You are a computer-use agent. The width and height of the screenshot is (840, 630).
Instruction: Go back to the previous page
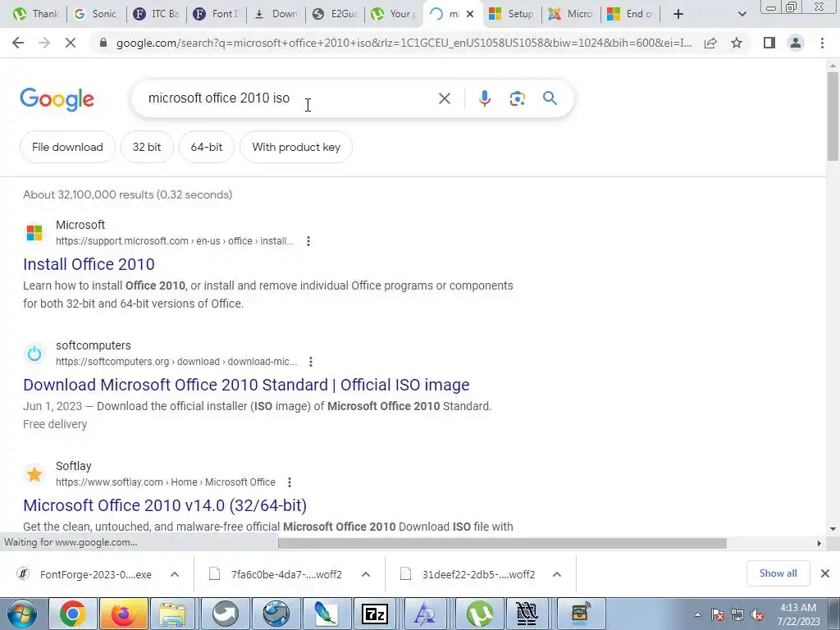pos(18,43)
